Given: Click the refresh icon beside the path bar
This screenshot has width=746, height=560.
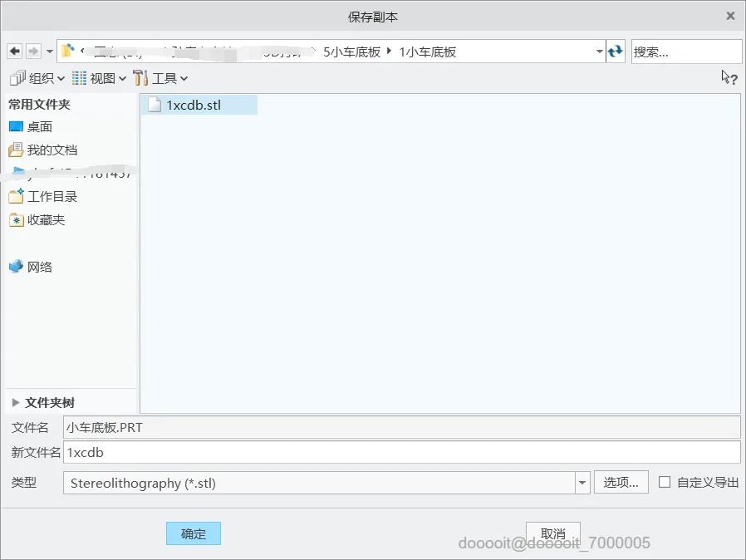Looking at the screenshot, I should point(616,51).
